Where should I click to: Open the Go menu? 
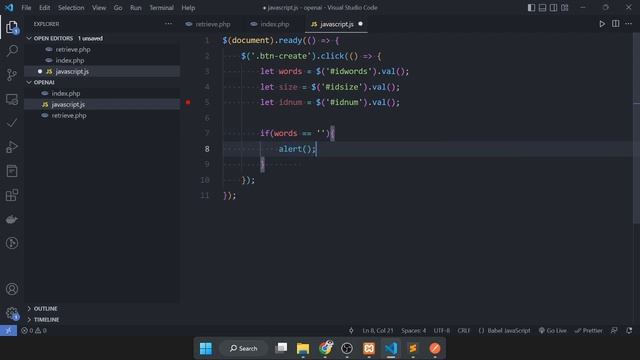(118, 8)
